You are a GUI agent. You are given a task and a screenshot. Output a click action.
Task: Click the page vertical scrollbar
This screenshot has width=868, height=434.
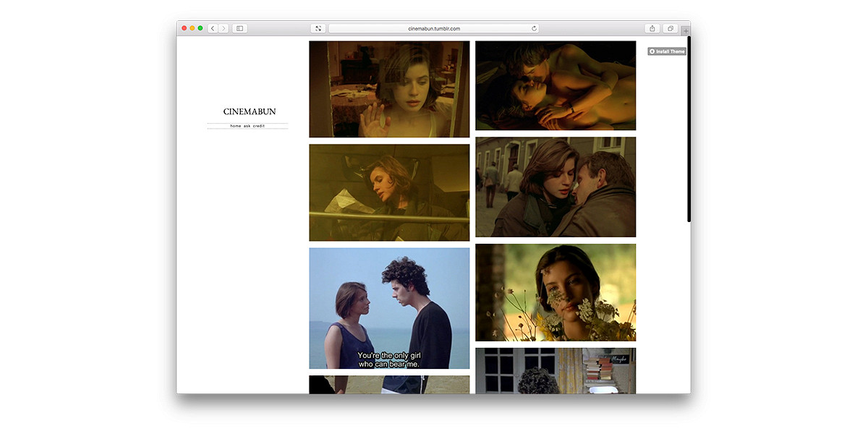(689, 130)
